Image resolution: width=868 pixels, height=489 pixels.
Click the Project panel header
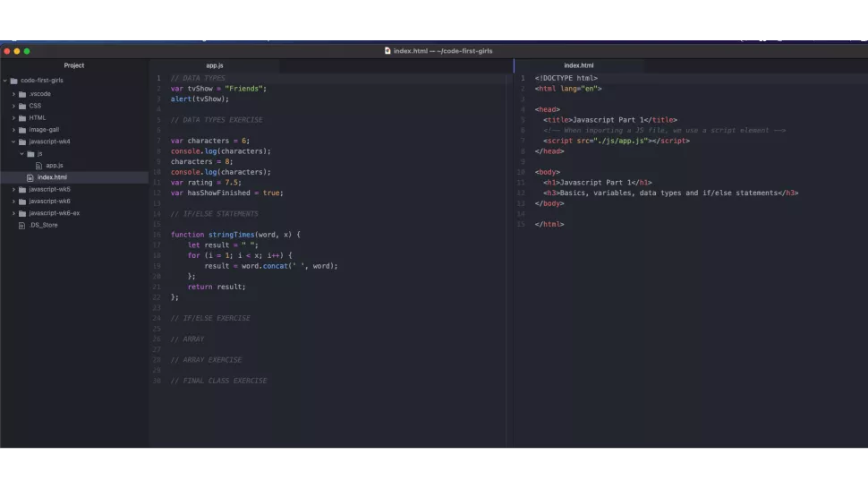click(74, 65)
